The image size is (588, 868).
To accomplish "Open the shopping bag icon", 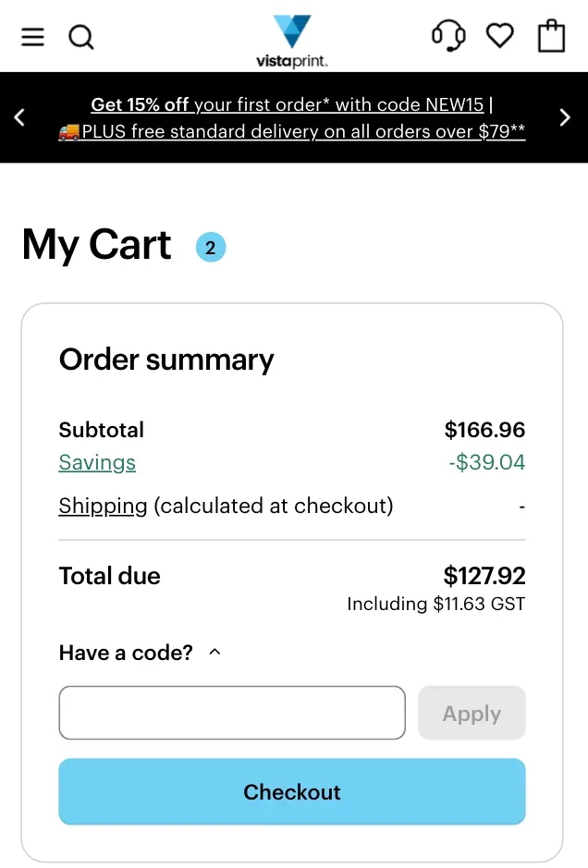I will (551, 37).
